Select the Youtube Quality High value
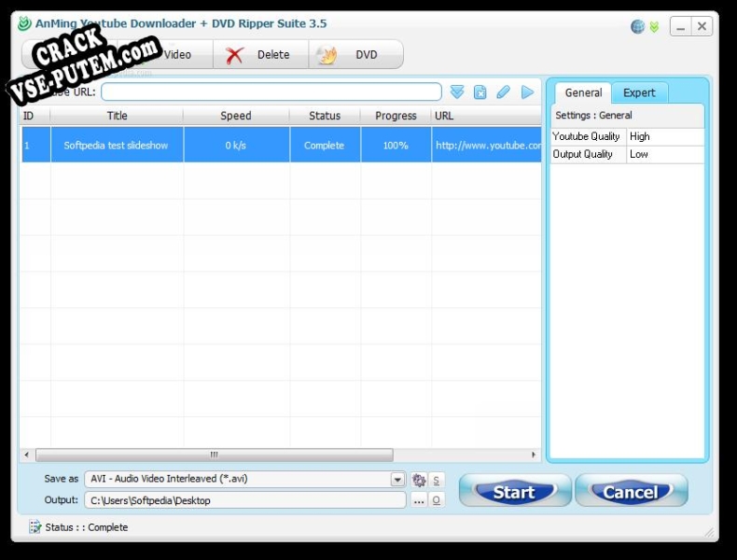This screenshot has height=560, width=737. pos(665,136)
